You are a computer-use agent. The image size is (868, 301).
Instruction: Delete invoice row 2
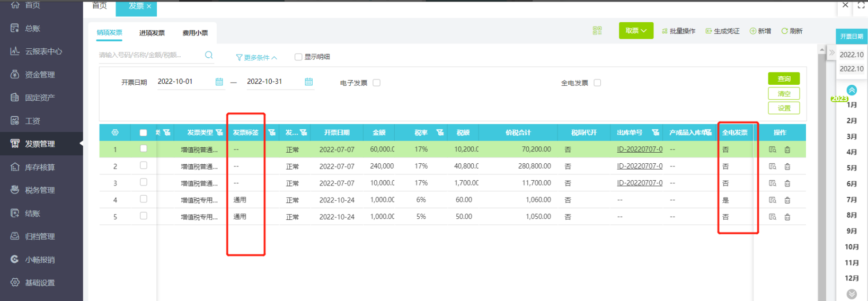[787, 166]
